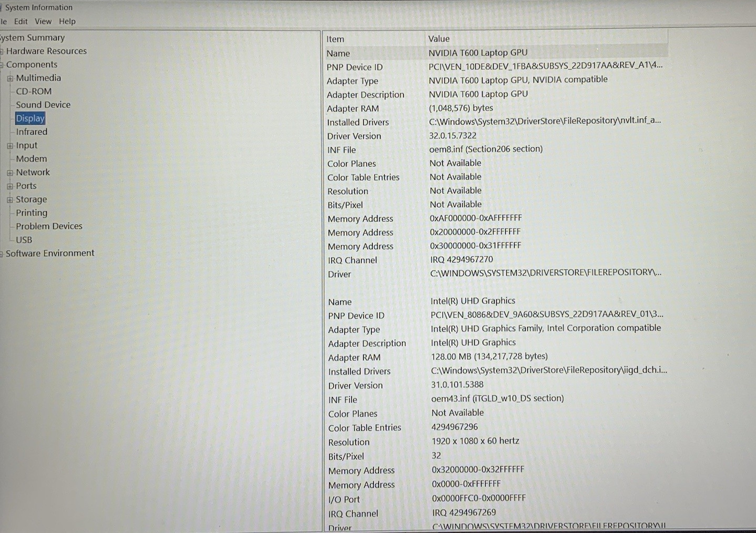Click the Value column header
Image resolution: width=756 pixels, height=533 pixels.
pyautogui.click(x=439, y=39)
